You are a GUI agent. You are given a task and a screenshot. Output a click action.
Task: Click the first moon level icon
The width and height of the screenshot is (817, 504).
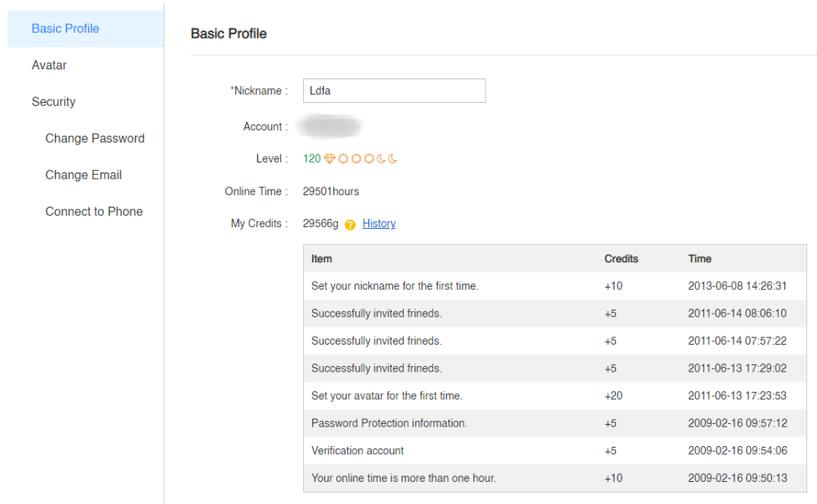[x=381, y=158]
